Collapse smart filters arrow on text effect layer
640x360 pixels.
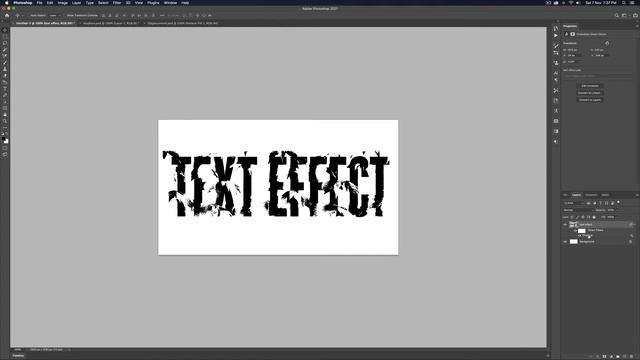(x=635, y=224)
